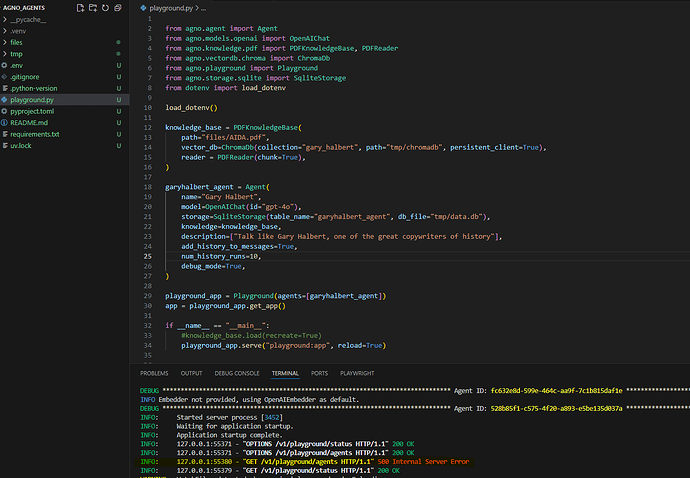Click 'garyhalbert_agent' variable on line 18
Image resolution: width=690 pixels, height=478 pixels.
click(199, 187)
